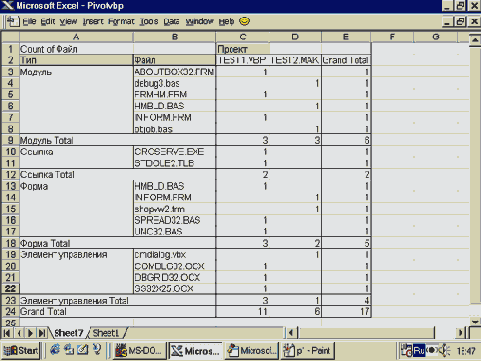Select column B header
481x361 pixels.
click(x=174, y=37)
